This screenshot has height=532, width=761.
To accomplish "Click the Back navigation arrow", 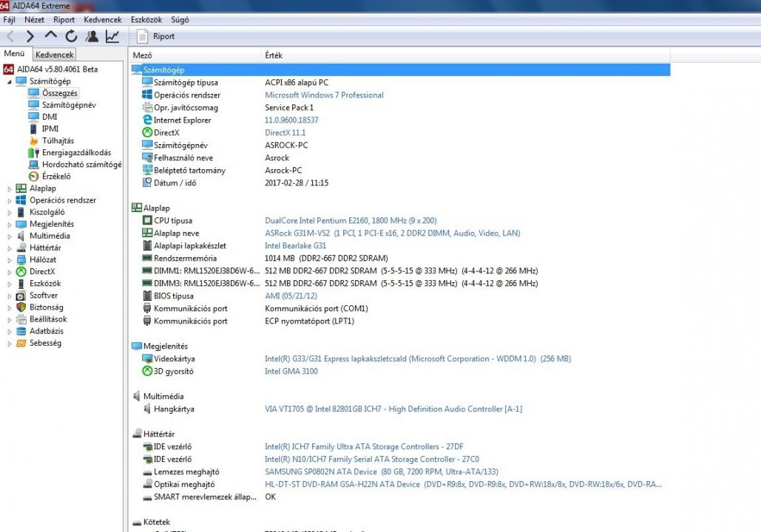I will coord(10,36).
